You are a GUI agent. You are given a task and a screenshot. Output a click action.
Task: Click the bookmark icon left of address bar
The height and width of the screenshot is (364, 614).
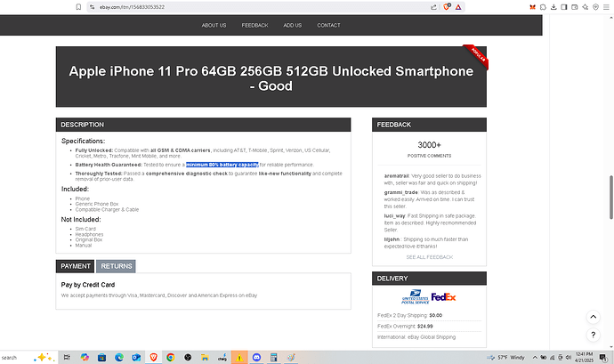point(78,7)
